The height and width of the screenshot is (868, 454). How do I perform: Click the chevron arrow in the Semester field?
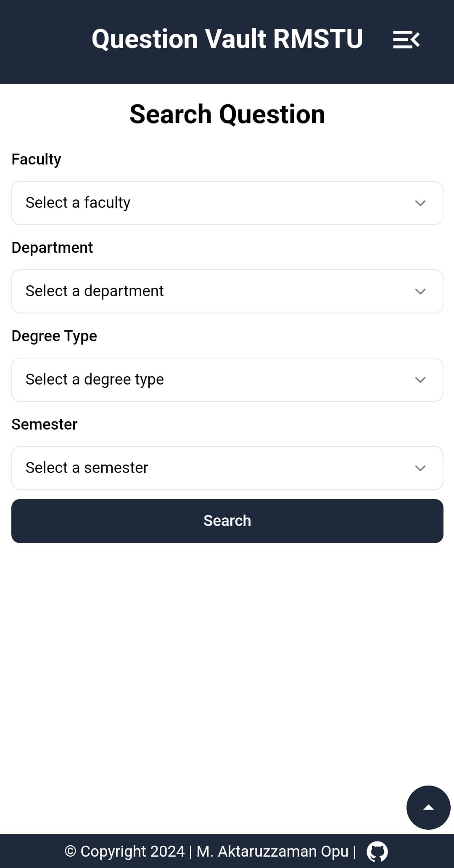point(420,468)
